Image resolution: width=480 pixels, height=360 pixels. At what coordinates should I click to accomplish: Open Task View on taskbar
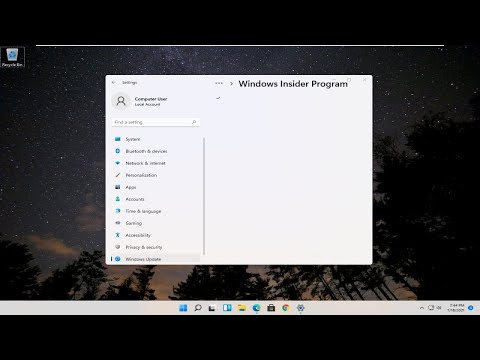(212, 308)
